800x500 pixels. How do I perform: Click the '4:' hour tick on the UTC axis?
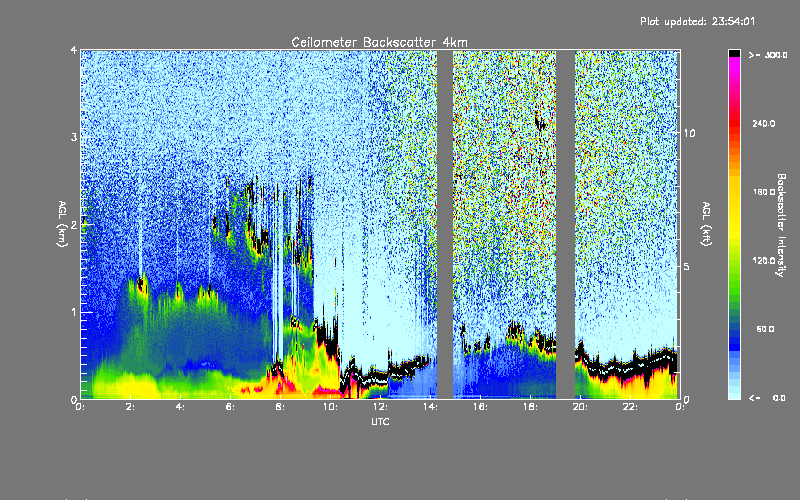(181, 407)
